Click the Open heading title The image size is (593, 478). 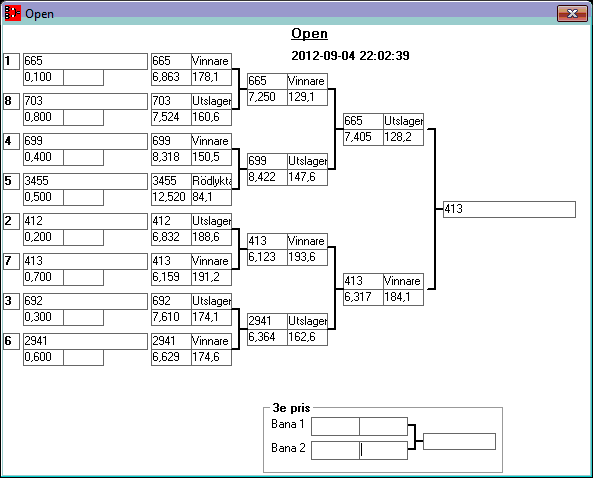click(309, 34)
